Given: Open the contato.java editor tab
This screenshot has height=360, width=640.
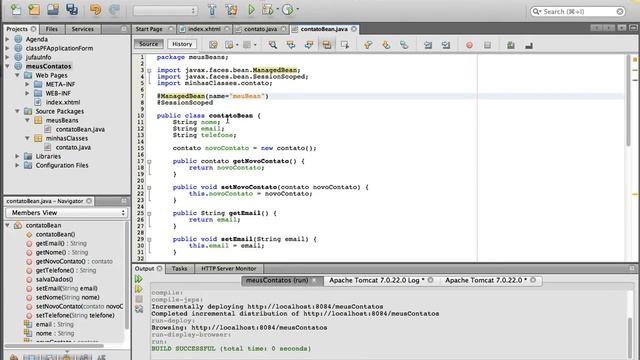Looking at the screenshot, I should click(260, 29).
